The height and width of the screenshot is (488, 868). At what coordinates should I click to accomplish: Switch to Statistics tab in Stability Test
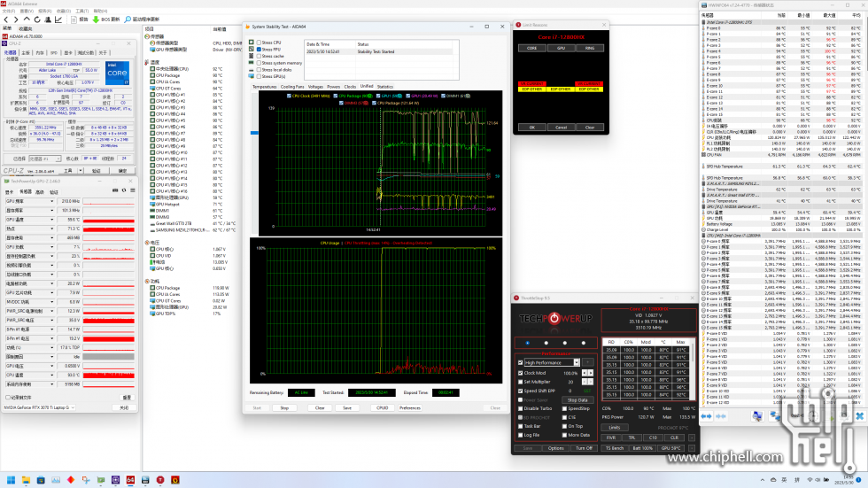(384, 87)
